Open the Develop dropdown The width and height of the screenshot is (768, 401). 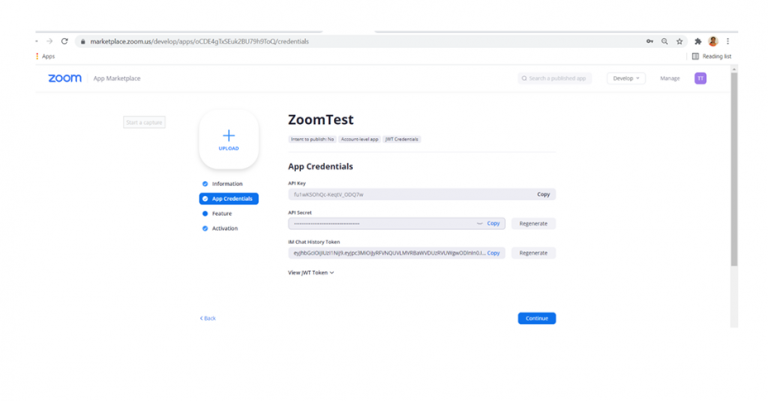point(626,78)
